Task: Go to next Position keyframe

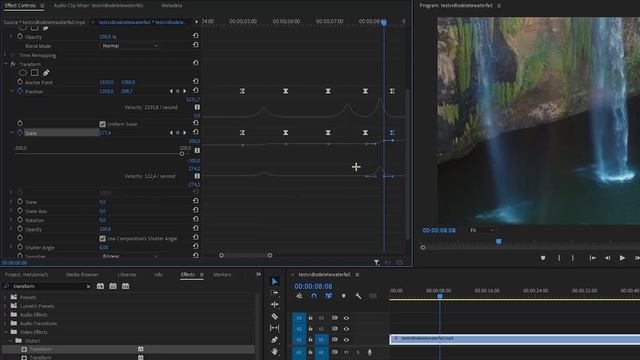Action: click(x=184, y=91)
